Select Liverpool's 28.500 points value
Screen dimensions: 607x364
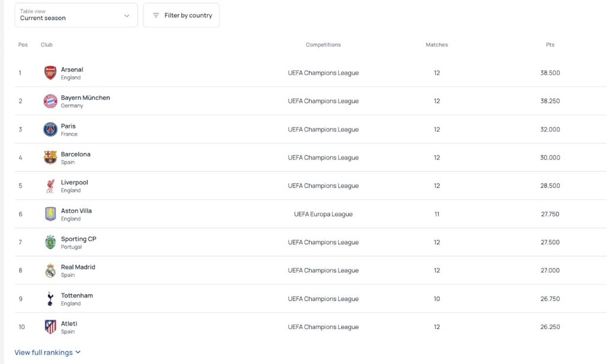[x=550, y=186]
